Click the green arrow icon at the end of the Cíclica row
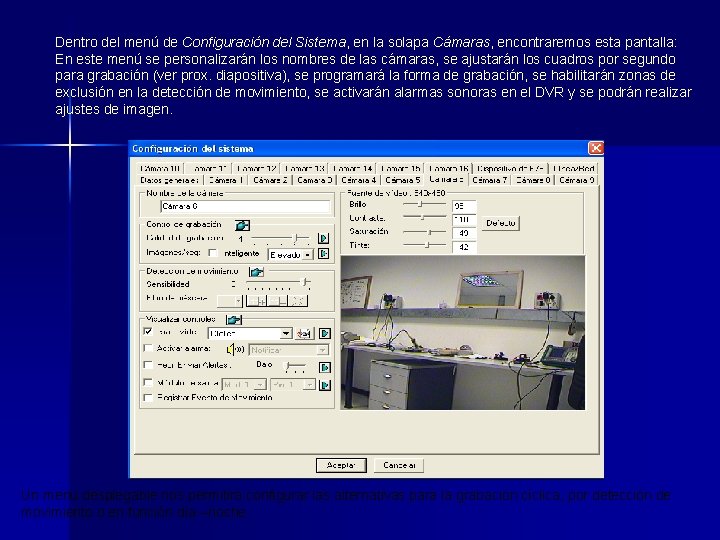The image size is (720, 540). pyautogui.click(x=325, y=333)
